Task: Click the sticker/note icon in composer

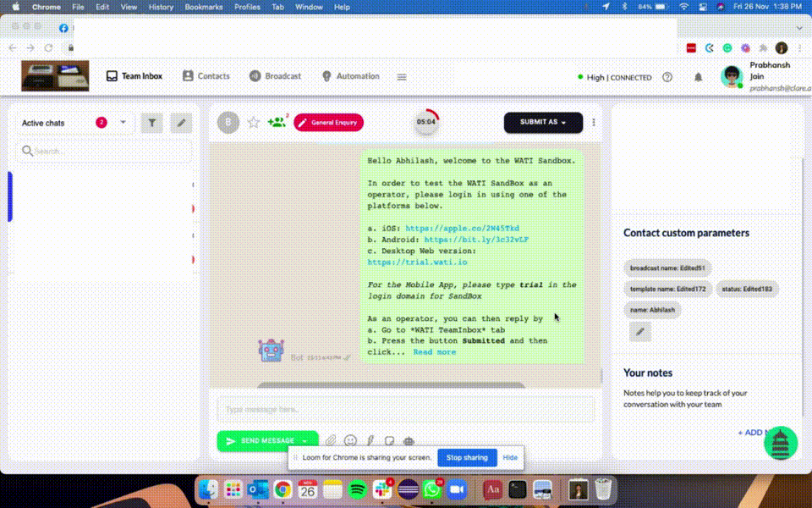Action: [389, 440]
